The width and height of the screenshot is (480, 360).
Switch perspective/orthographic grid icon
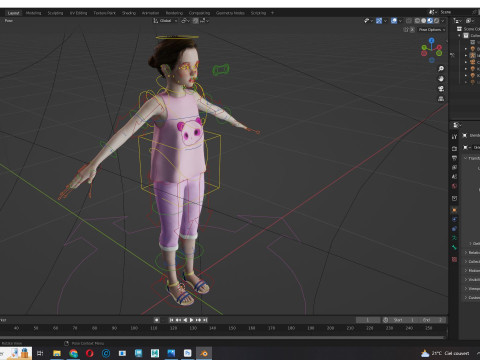[441, 99]
